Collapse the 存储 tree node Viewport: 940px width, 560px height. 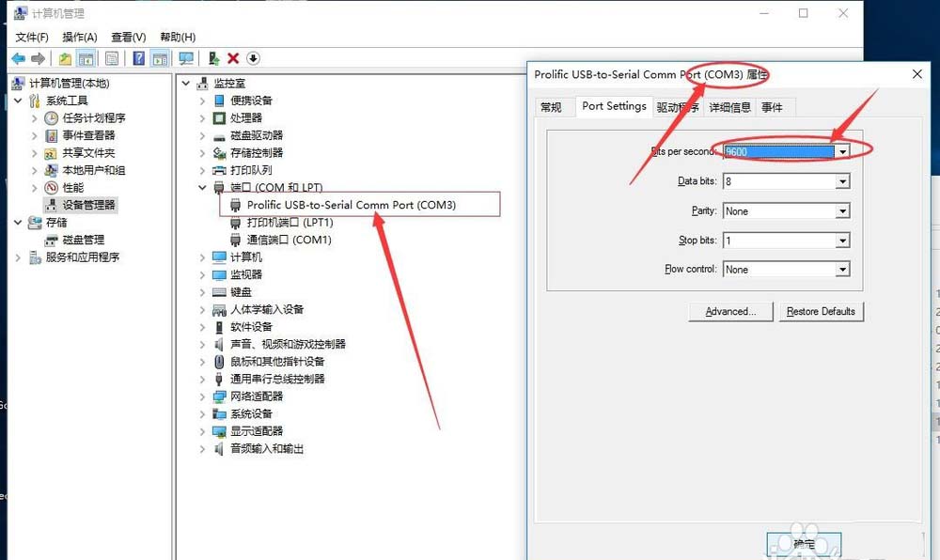coord(18,222)
